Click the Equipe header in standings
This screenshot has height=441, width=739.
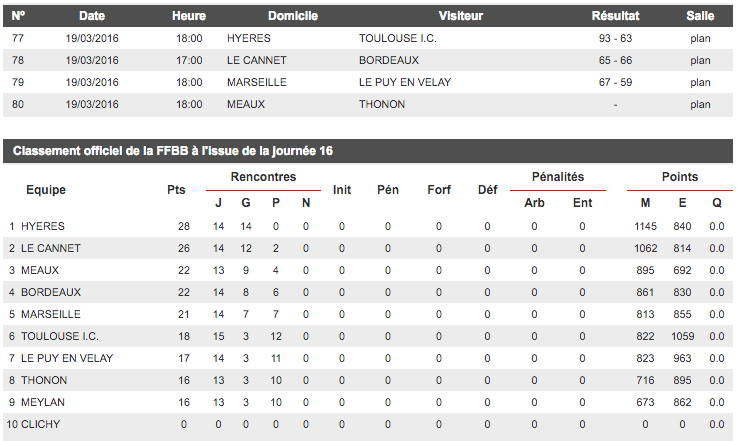[x=46, y=189]
